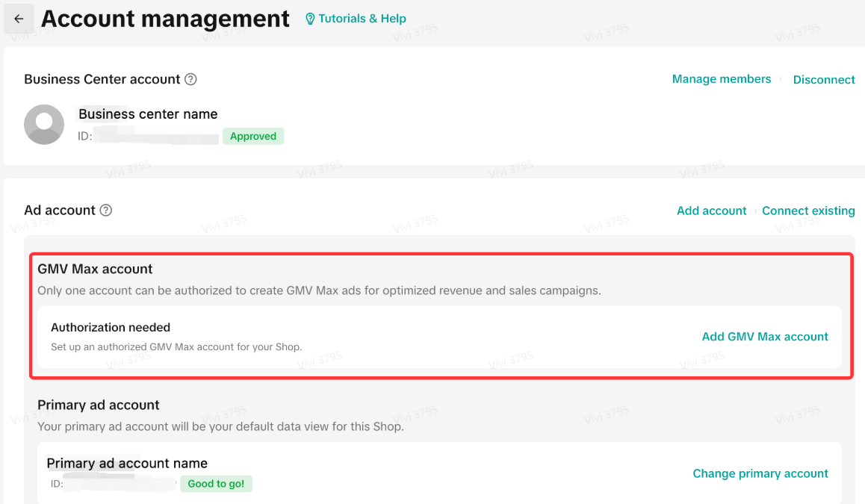
Task: Click help icon beside Business Center account
Action: [190, 79]
